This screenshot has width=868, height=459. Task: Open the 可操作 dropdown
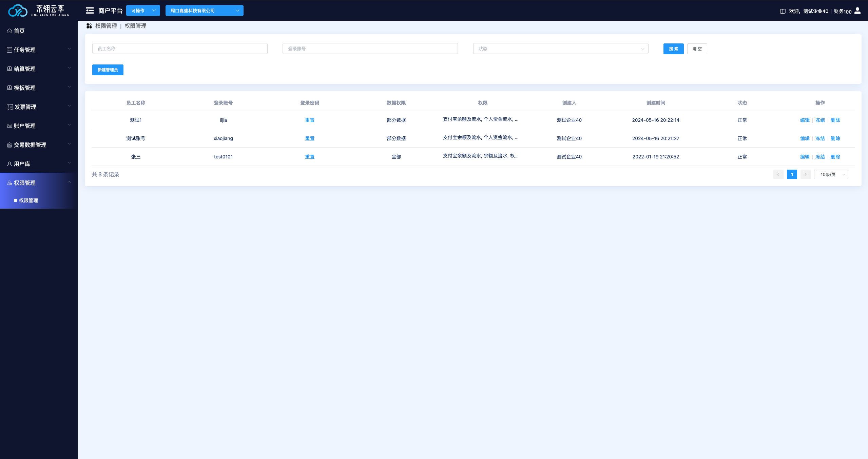[143, 11]
